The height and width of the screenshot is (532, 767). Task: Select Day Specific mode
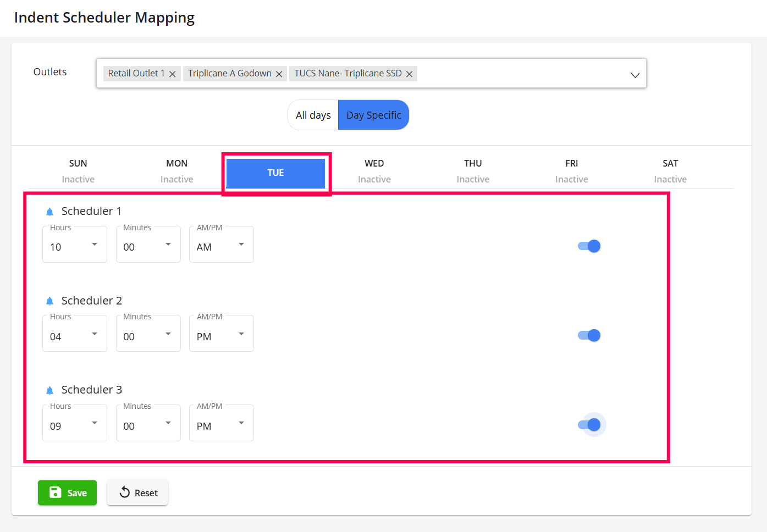374,115
